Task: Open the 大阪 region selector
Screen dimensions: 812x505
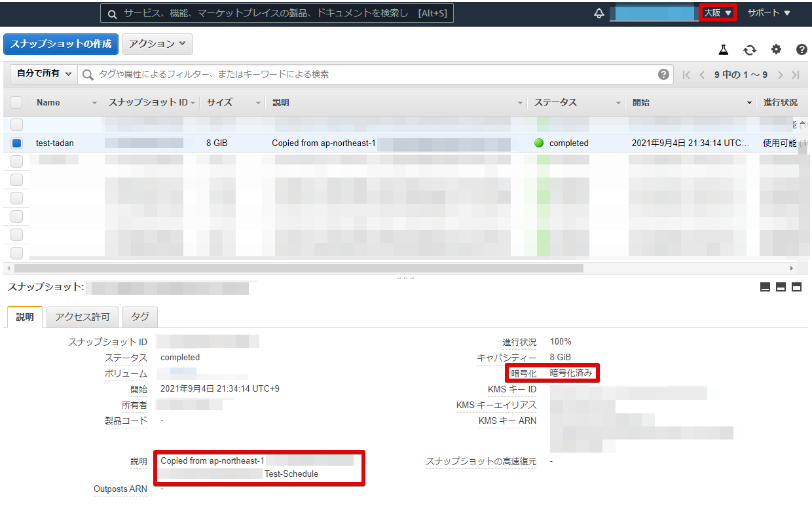Action: [x=717, y=12]
